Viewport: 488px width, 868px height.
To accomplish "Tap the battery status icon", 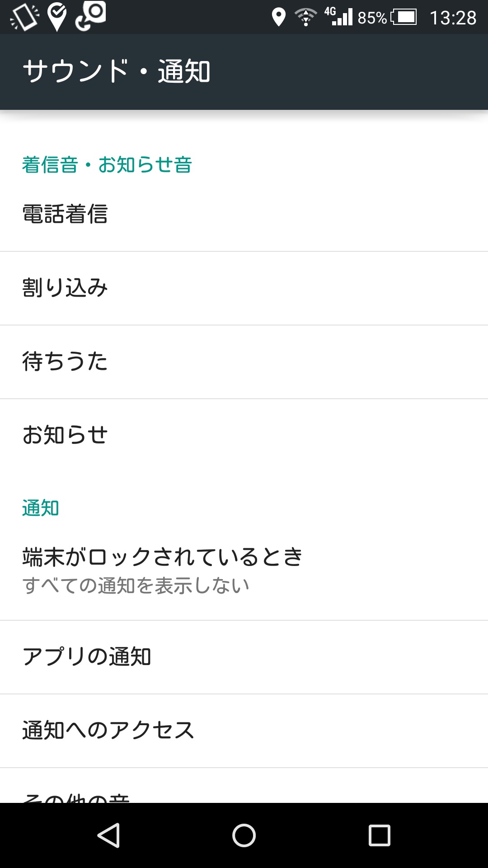I will click(x=404, y=18).
